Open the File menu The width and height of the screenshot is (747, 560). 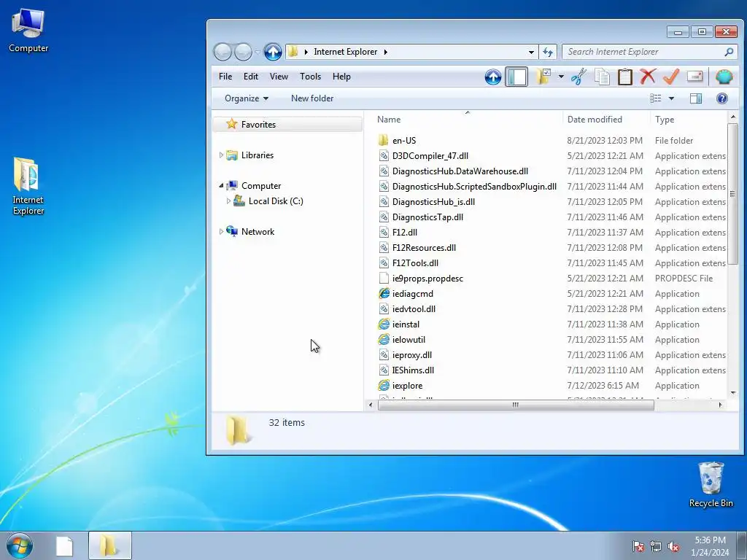click(x=225, y=76)
